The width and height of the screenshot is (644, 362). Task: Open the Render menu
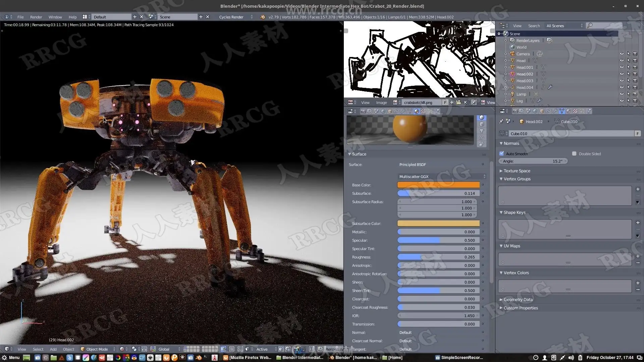pyautogui.click(x=36, y=17)
